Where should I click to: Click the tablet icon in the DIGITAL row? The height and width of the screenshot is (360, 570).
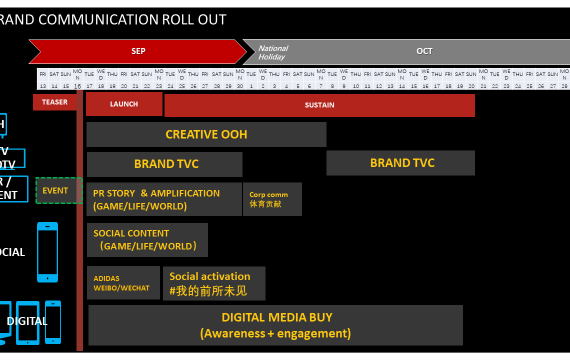pos(28,323)
